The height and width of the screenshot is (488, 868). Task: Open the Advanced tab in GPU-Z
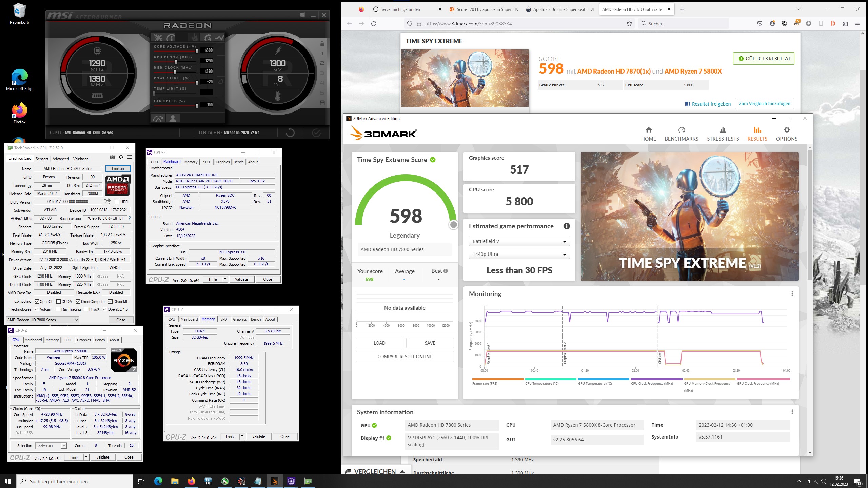pos(61,159)
